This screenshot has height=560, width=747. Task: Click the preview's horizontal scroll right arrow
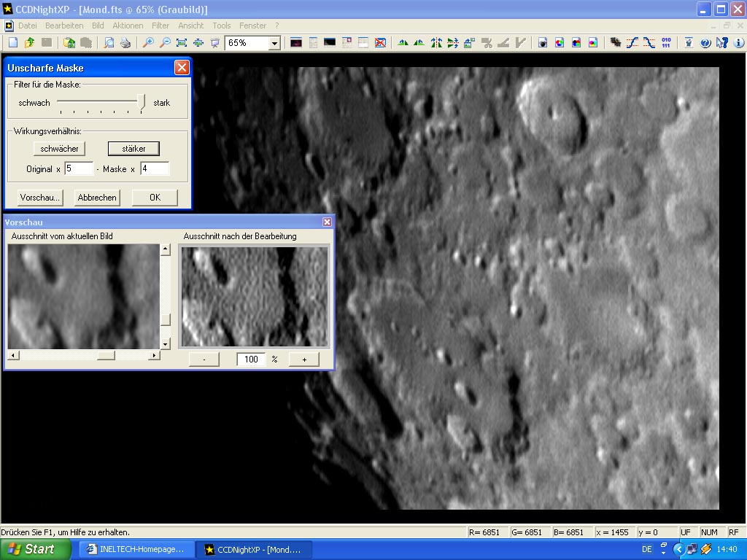(x=153, y=355)
